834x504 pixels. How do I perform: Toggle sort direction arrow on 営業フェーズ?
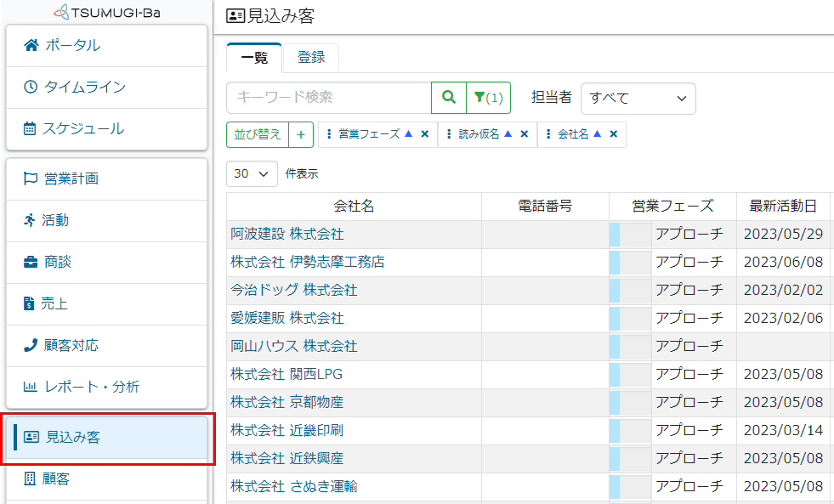coord(408,134)
